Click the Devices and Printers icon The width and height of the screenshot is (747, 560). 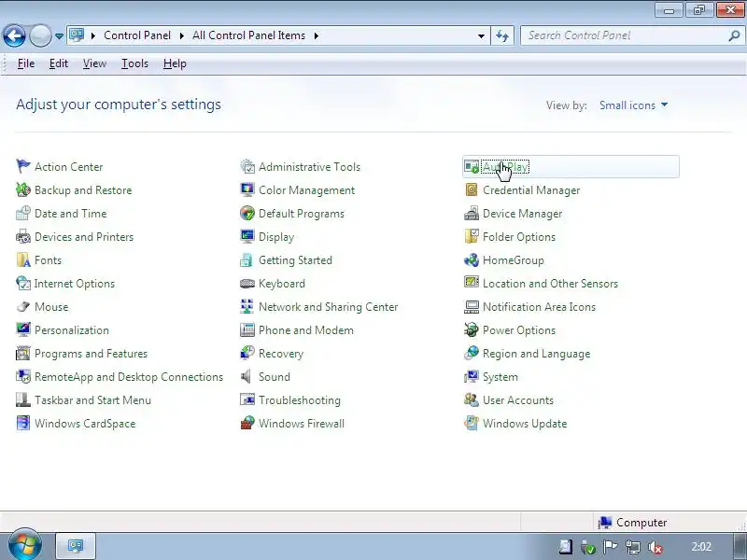point(22,236)
